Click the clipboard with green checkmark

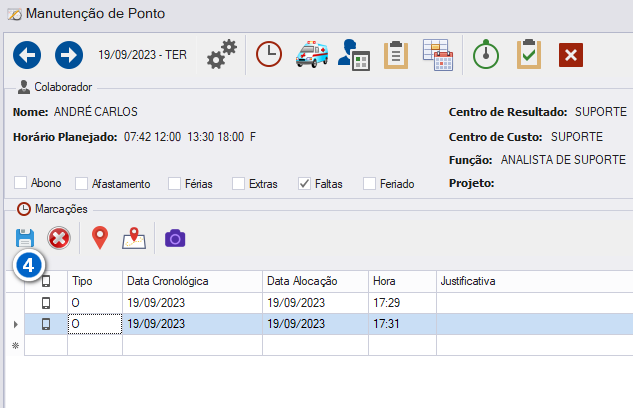529,54
